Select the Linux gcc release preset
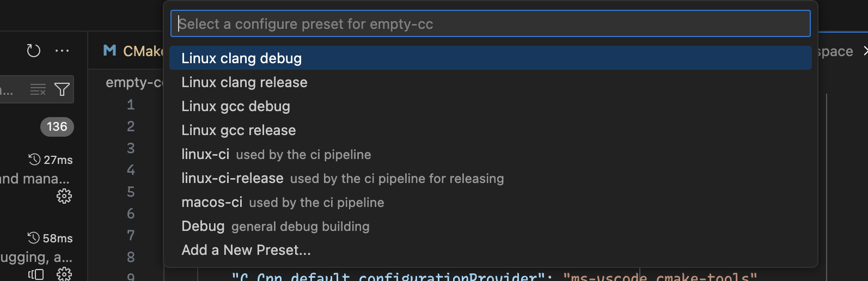Screen dimensions: 868x281 coord(239,130)
